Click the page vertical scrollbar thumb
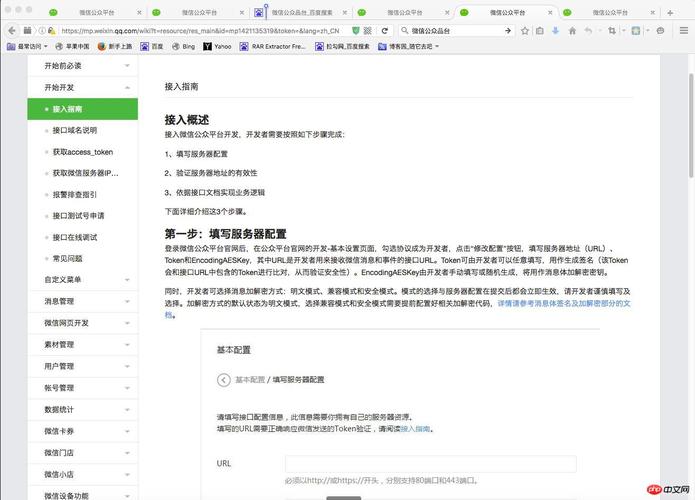This screenshot has width=695, height=500. click(x=691, y=126)
